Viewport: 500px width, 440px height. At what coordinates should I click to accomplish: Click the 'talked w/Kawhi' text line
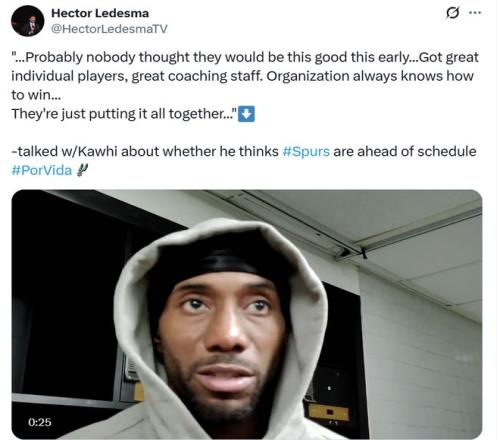click(244, 151)
